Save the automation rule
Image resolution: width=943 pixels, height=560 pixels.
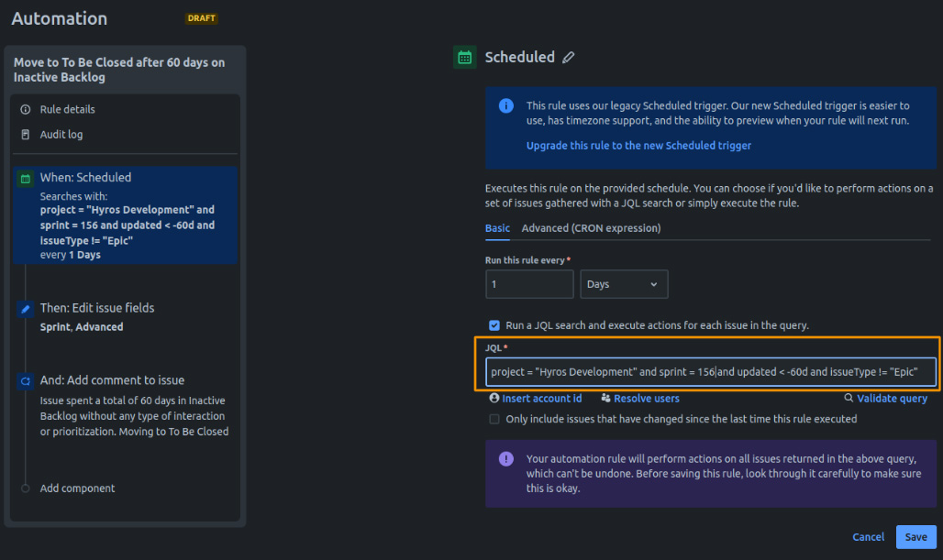point(915,537)
